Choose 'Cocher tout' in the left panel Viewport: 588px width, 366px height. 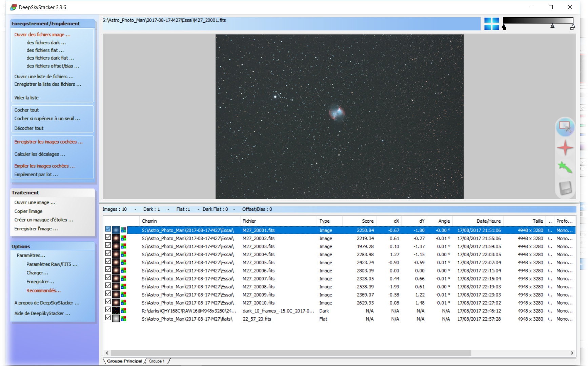26,110
